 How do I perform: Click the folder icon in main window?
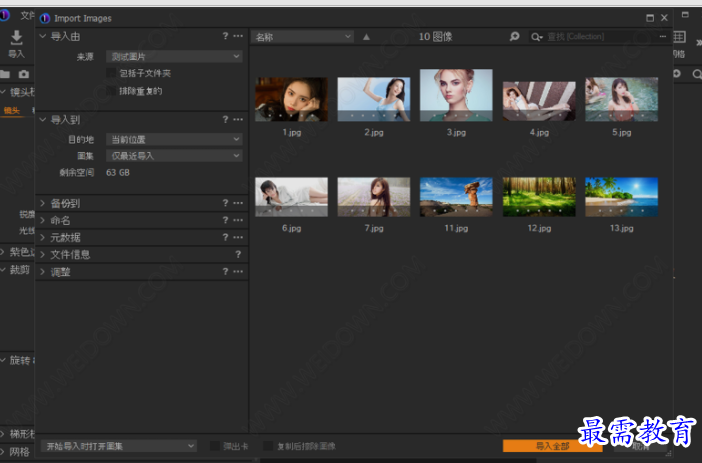(5, 74)
